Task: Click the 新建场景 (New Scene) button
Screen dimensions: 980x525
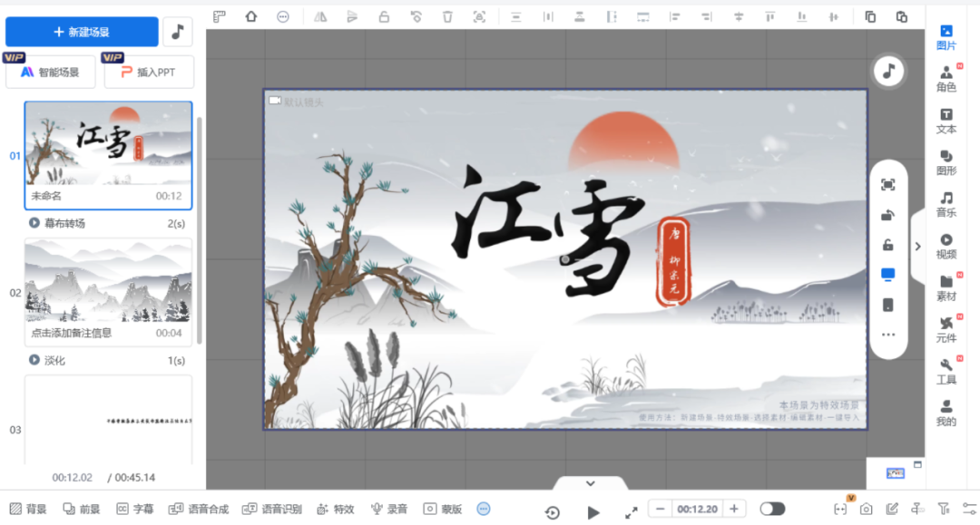Action: [82, 32]
